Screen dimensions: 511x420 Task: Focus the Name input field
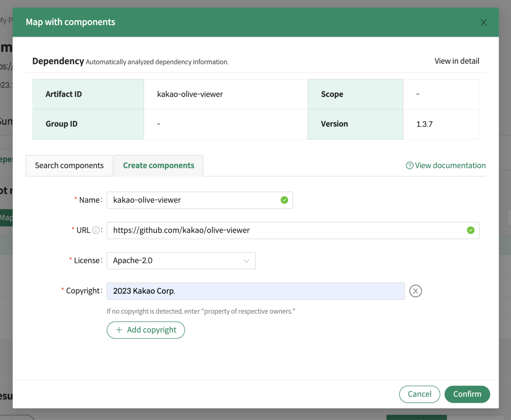tap(200, 200)
